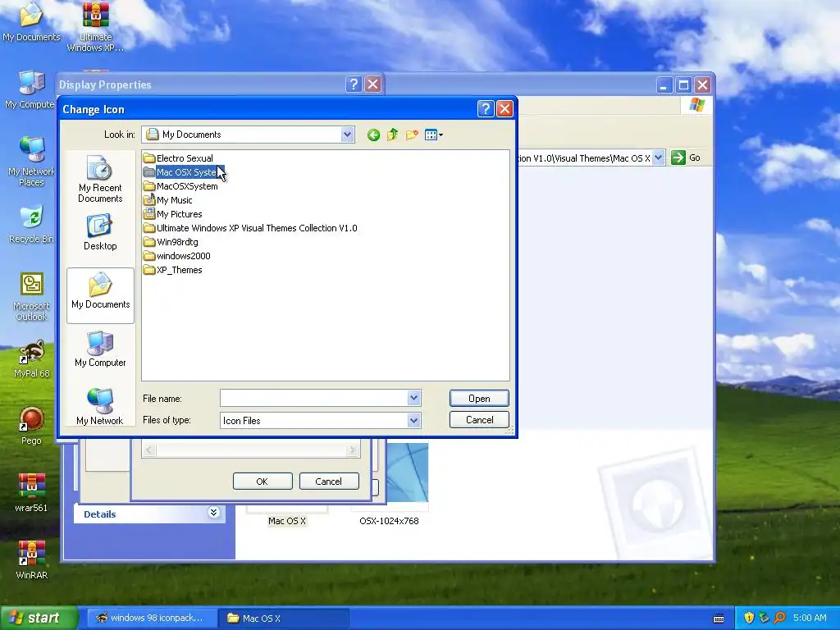
Task: Go up one folder level in dialog
Action: coord(392,135)
